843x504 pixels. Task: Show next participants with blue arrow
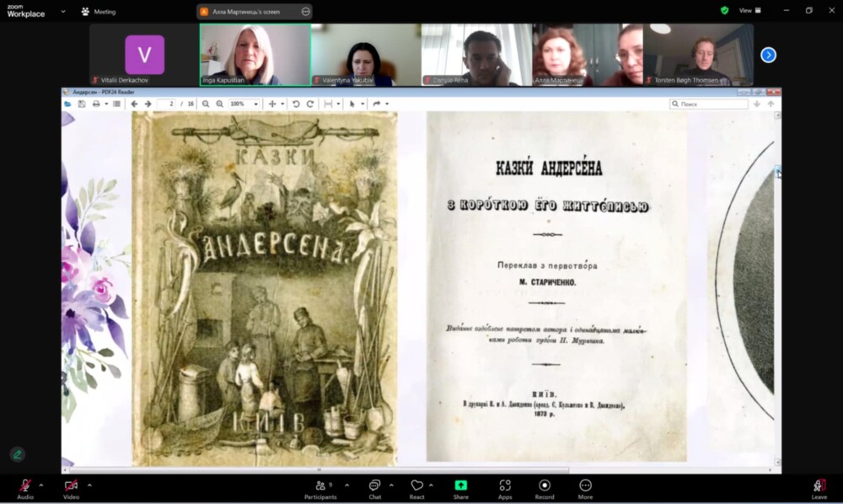point(768,55)
